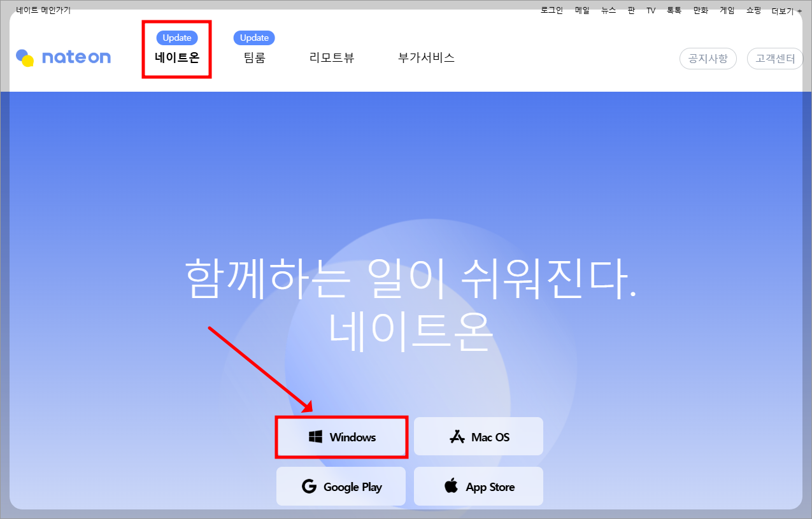Open the 부가서비스 section
The width and height of the screenshot is (812, 519).
click(x=425, y=57)
